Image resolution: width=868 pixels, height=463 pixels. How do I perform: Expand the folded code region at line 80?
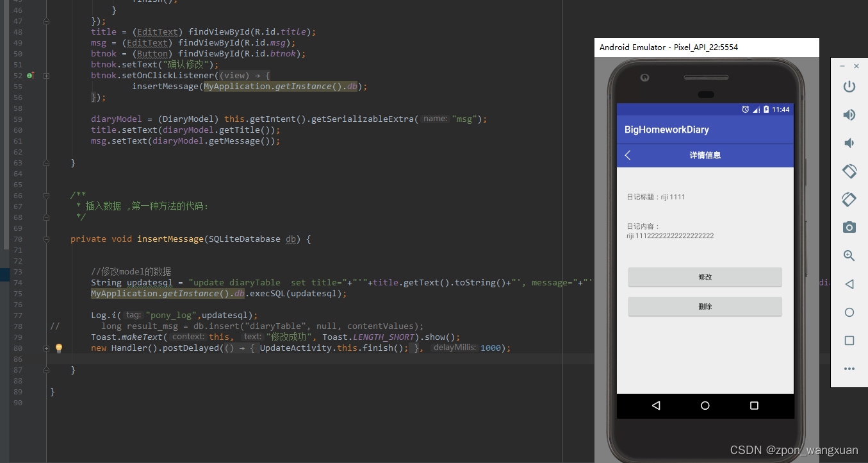45,348
